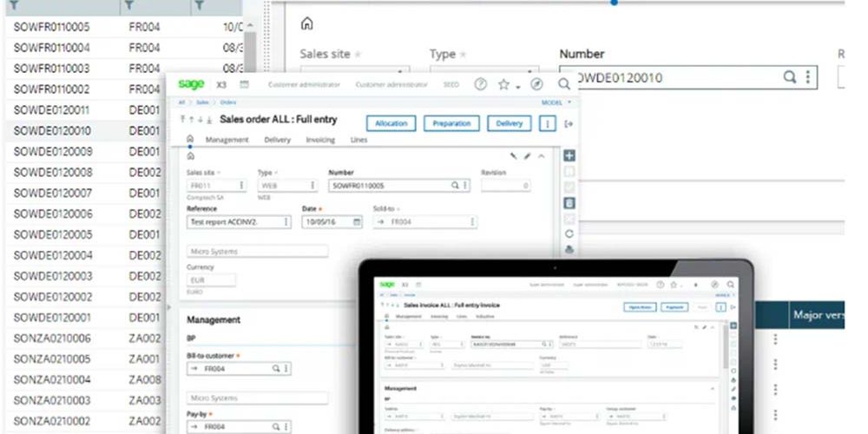Click search icon in SOWFR0110005 Number field
The width and height of the screenshot is (868, 434).
(455, 186)
